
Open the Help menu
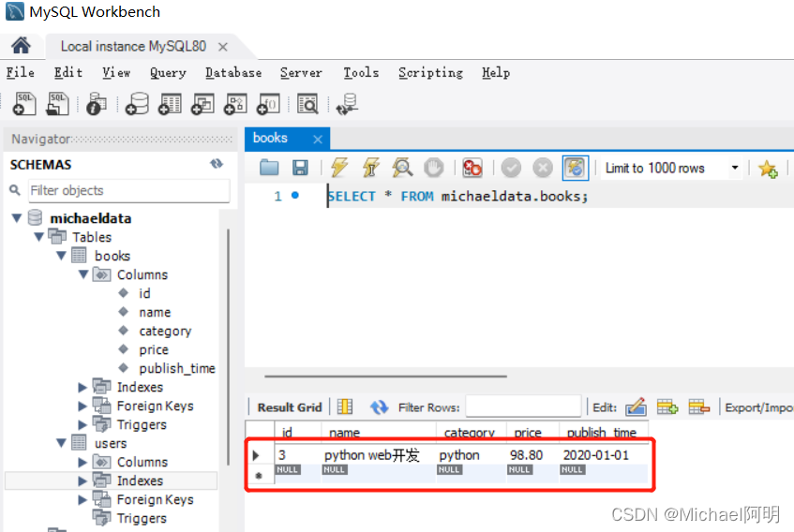pyautogui.click(x=496, y=73)
